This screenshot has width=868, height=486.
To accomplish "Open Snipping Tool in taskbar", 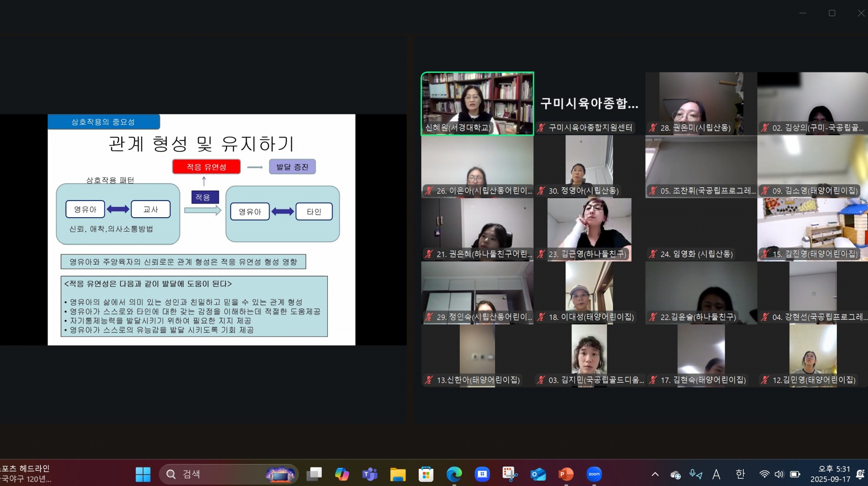I will tap(510, 474).
